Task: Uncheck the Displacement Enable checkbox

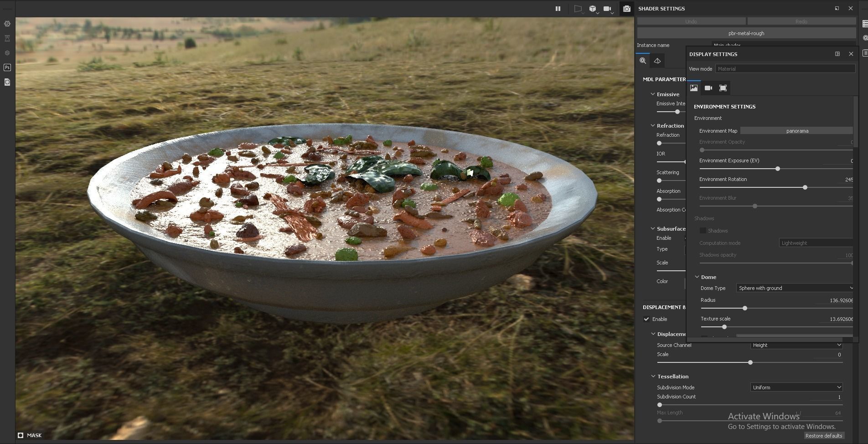Action: [x=646, y=319]
